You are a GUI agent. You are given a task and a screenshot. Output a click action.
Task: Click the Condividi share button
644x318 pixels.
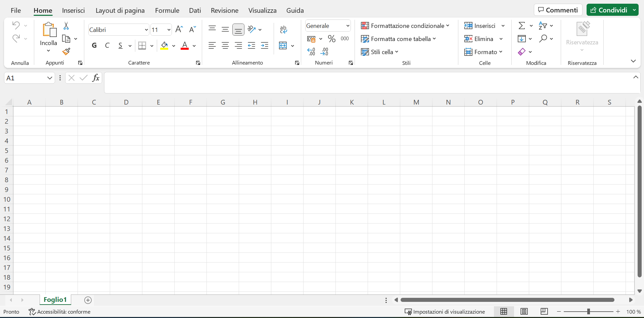608,10
